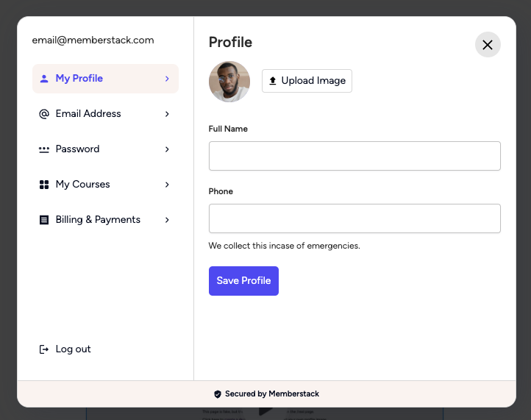This screenshot has width=531, height=420.
Task: Click the shield icon near Secured by Memberstack
Action: tap(218, 394)
